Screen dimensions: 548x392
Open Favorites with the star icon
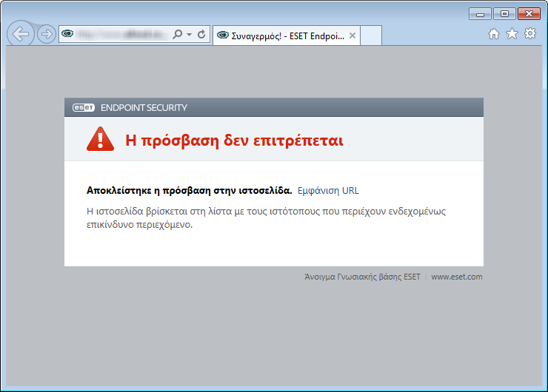512,33
